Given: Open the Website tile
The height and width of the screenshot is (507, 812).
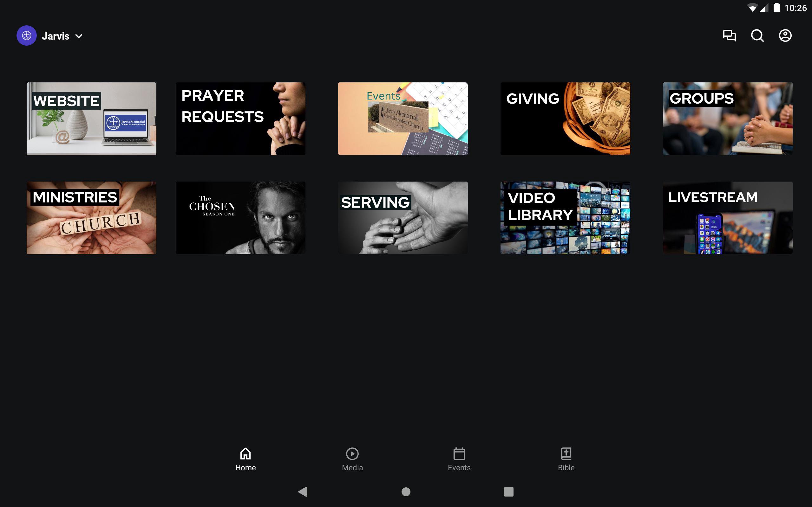Looking at the screenshot, I should click(x=91, y=119).
